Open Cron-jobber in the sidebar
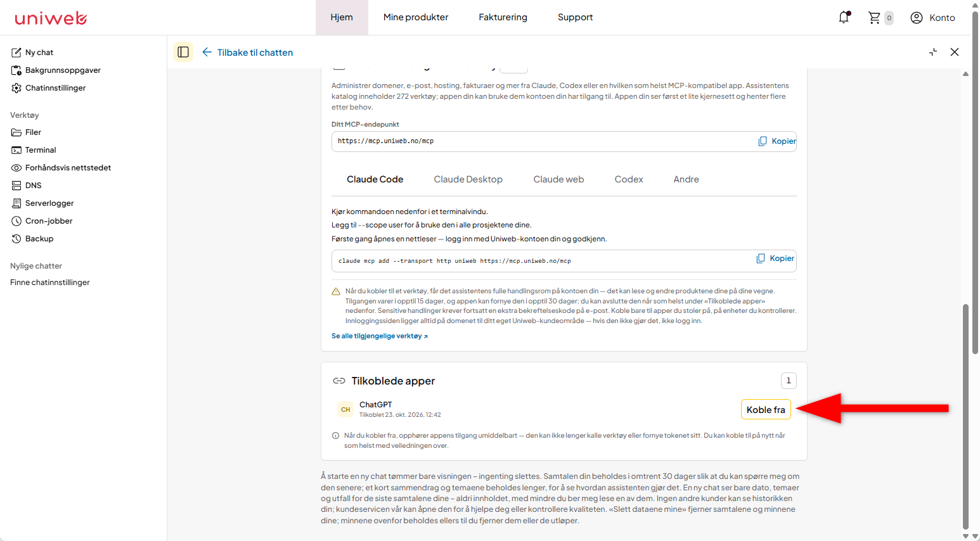The height and width of the screenshot is (541, 980). [42, 221]
